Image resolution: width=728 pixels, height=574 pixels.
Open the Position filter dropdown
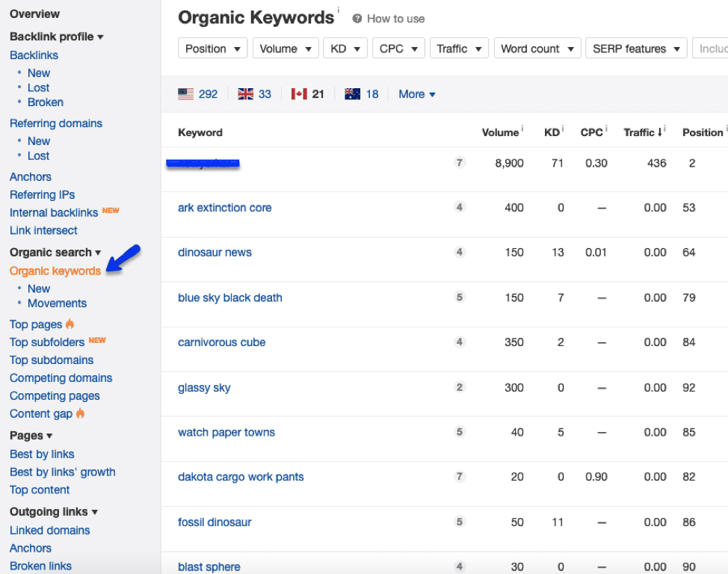click(212, 48)
